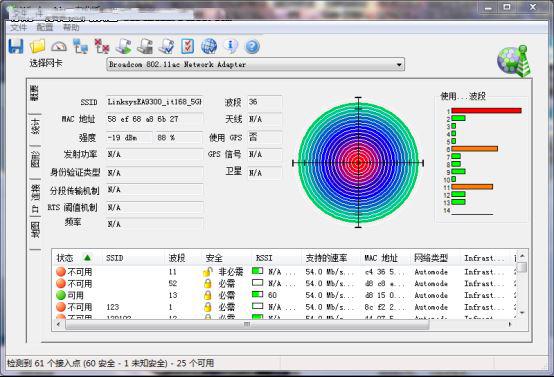Click the blue globe toolbar icon
This screenshot has height=377, width=554.
[x=209, y=46]
